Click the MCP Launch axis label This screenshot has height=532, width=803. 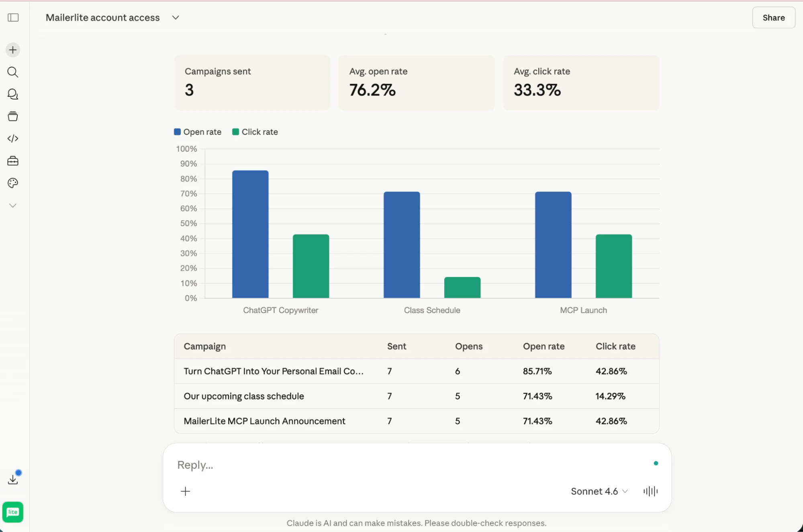pyautogui.click(x=584, y=310)
